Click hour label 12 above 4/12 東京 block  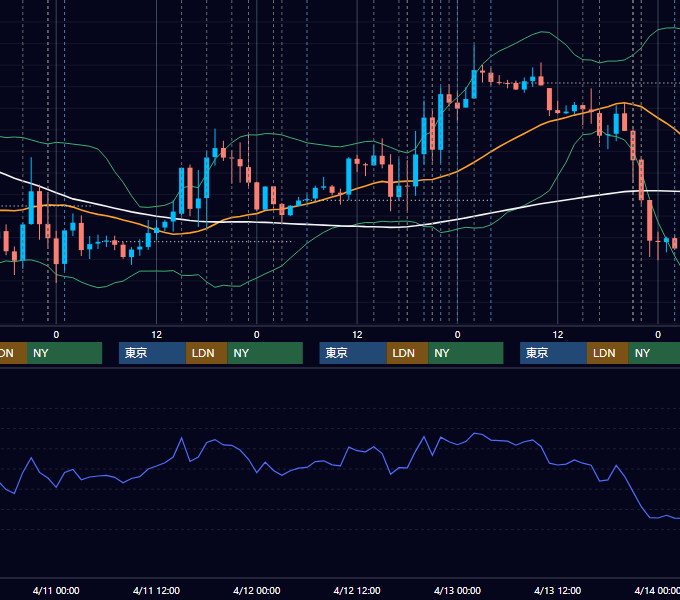coord(357,335)
